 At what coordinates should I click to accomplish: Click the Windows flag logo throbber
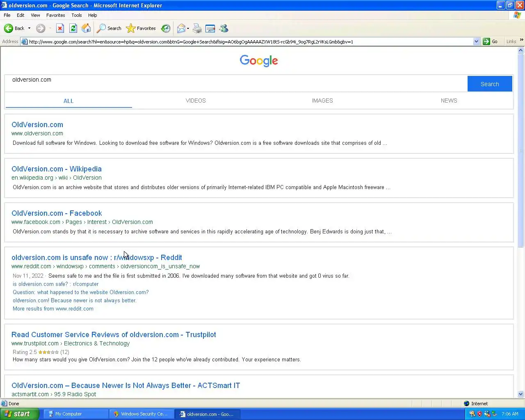(x=517, y=15)
